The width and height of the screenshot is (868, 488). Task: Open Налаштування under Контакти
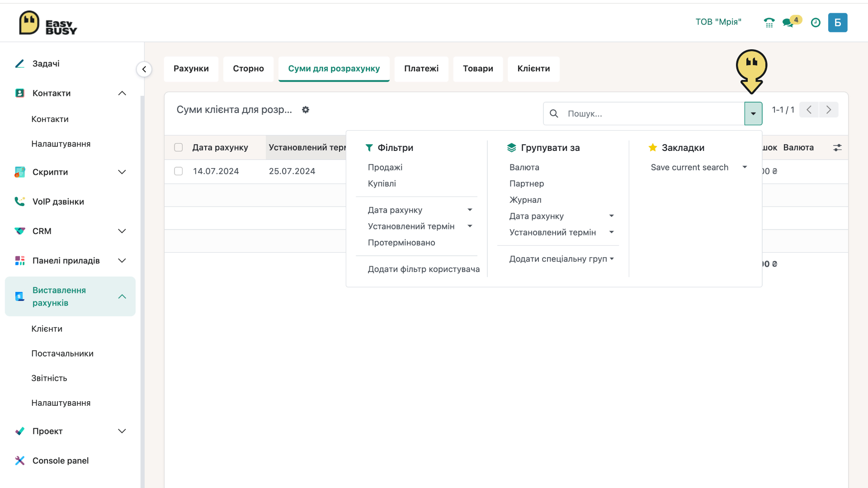click(x=61, y=144)
